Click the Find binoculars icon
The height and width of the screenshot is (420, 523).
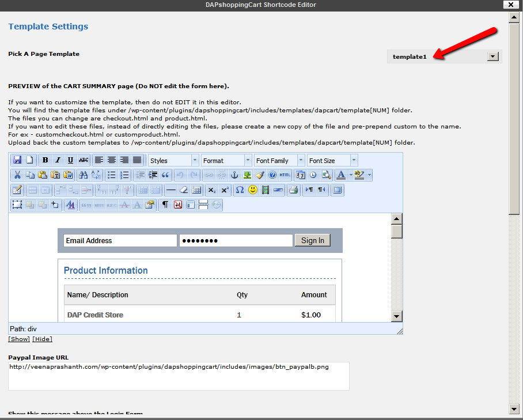coord(83,175)
